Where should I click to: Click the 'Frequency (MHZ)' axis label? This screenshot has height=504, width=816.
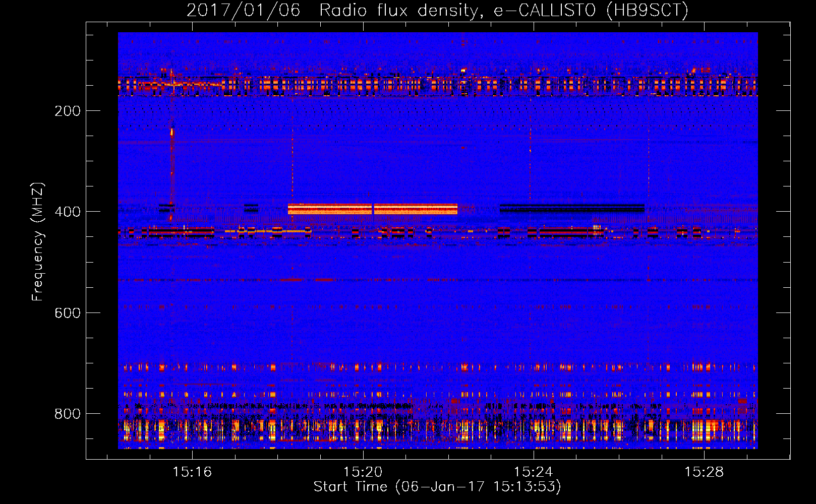(37, 241)
